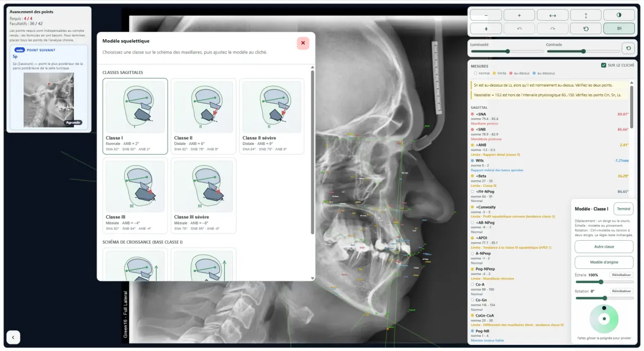644x351 pixels.
Task: Click the Rotation slider handle
Action: coord(604,298)
